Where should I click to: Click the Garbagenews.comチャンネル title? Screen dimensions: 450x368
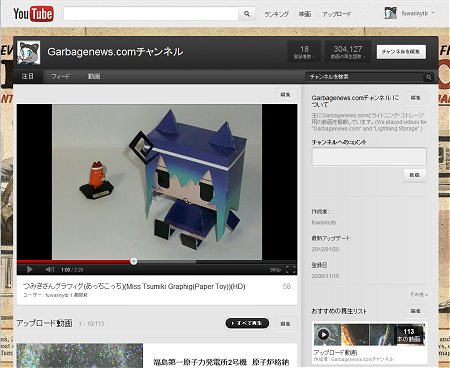pyautogui.click(x=115, y=52)
